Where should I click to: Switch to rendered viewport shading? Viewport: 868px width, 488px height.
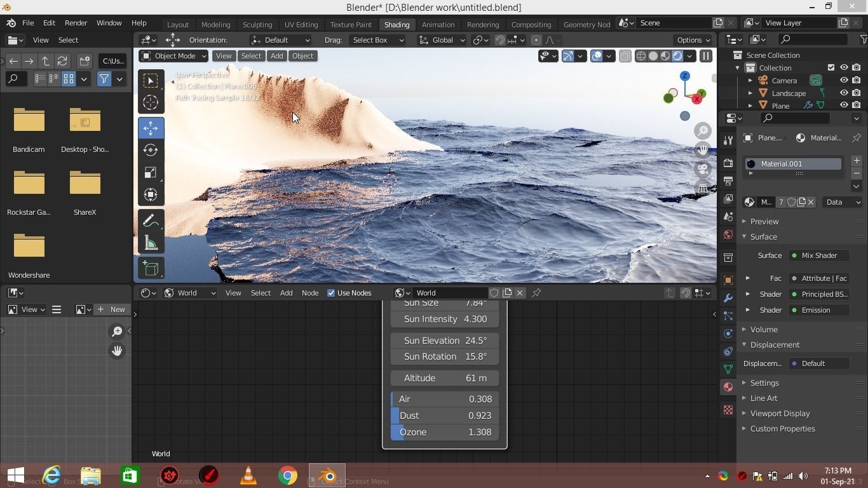[x=677, y=56]
